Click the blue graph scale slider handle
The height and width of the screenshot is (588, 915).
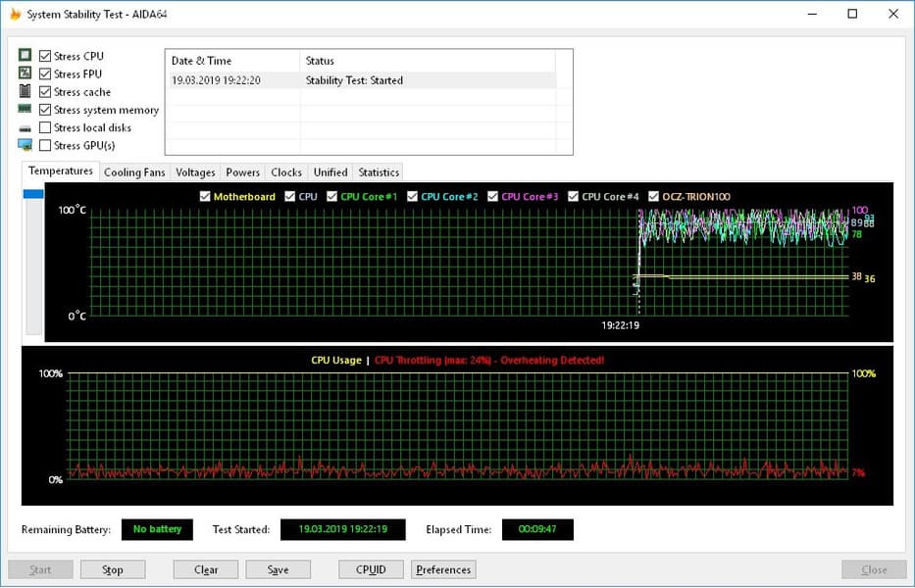point(33,194)
